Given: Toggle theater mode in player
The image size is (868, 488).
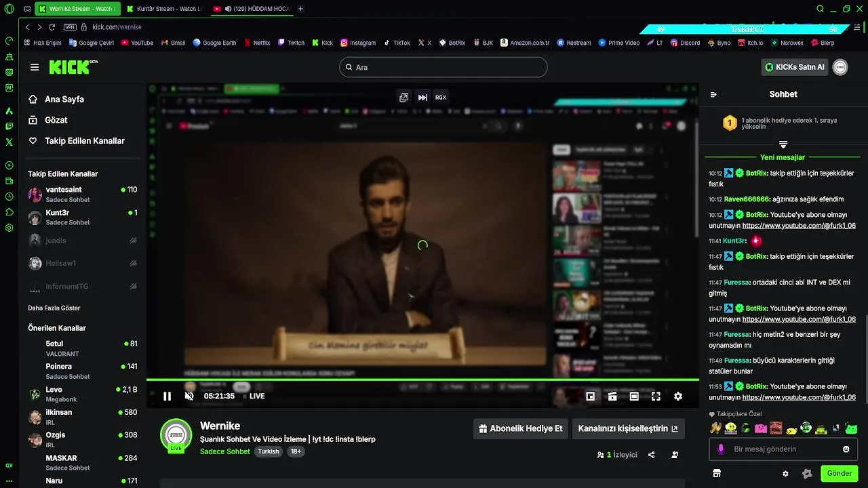Looking at the screenshot, I should (634, 396).
